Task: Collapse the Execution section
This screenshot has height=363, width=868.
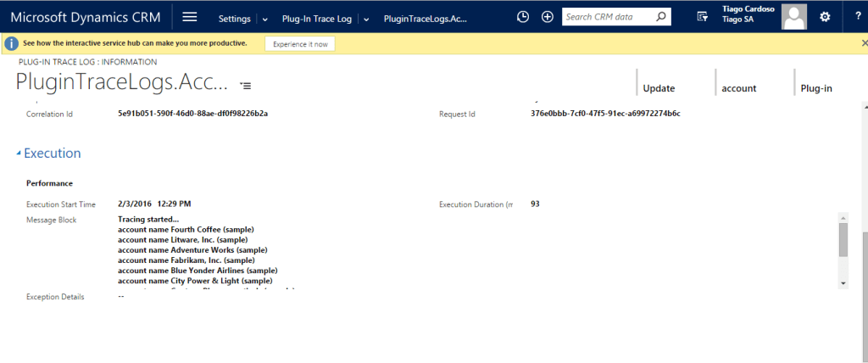Action: coord(19,154)
